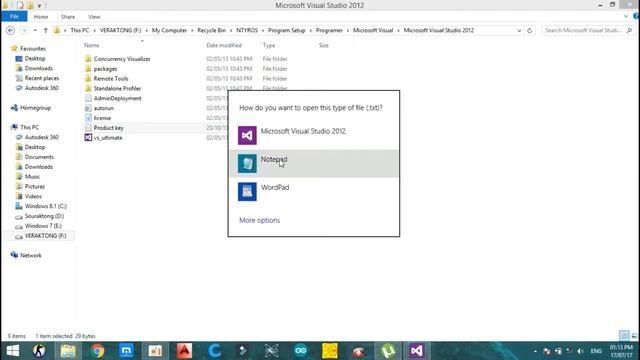Open Windows 8.1 (C:) drive
Viewport: 640px width, 360px height.
tap(45, 206)
